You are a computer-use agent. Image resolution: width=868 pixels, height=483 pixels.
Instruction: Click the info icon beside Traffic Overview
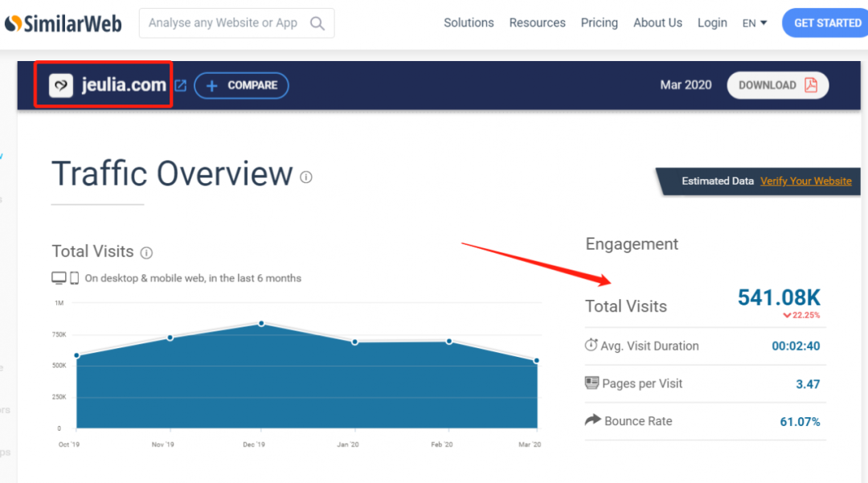click(x=306, y=177)
